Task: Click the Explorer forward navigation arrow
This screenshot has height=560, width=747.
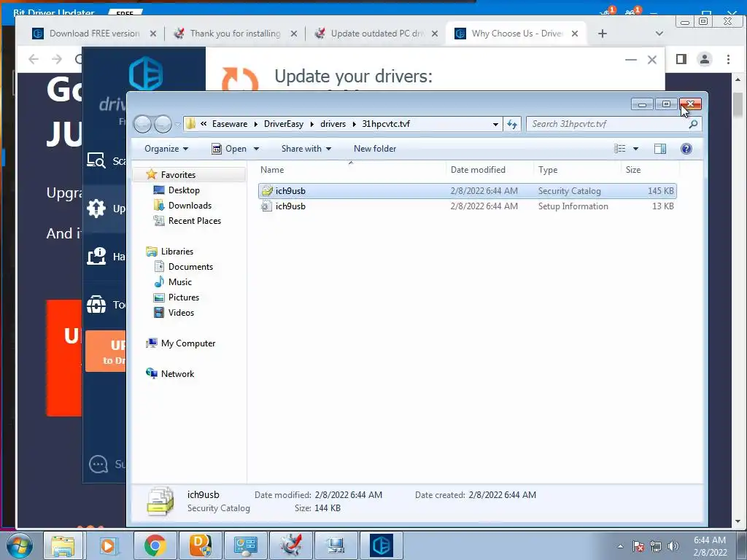Action: coord(163,124)
